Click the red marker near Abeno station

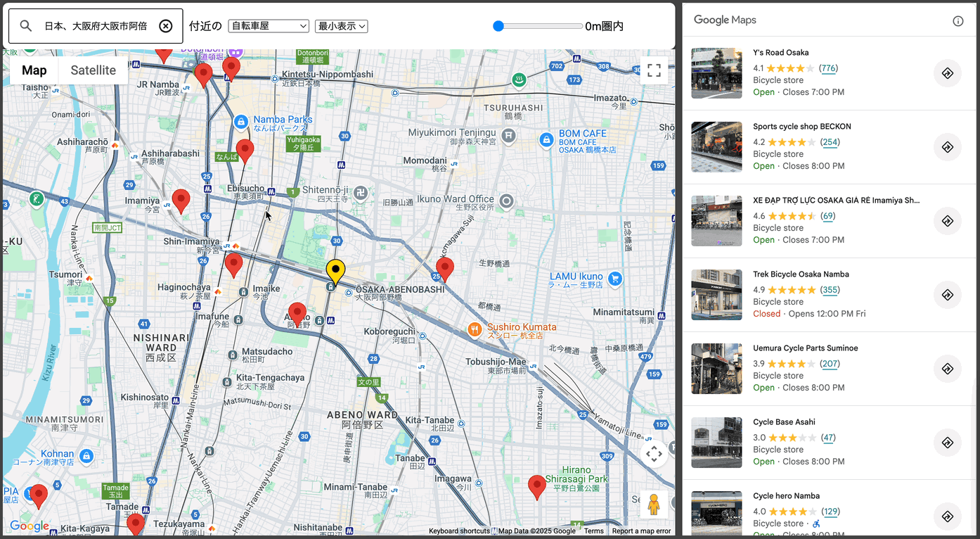(x=297, y=315)
